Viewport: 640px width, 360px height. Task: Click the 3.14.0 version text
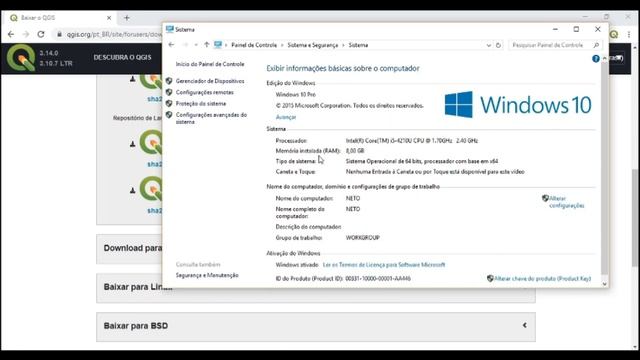click(x=49, y=53)
